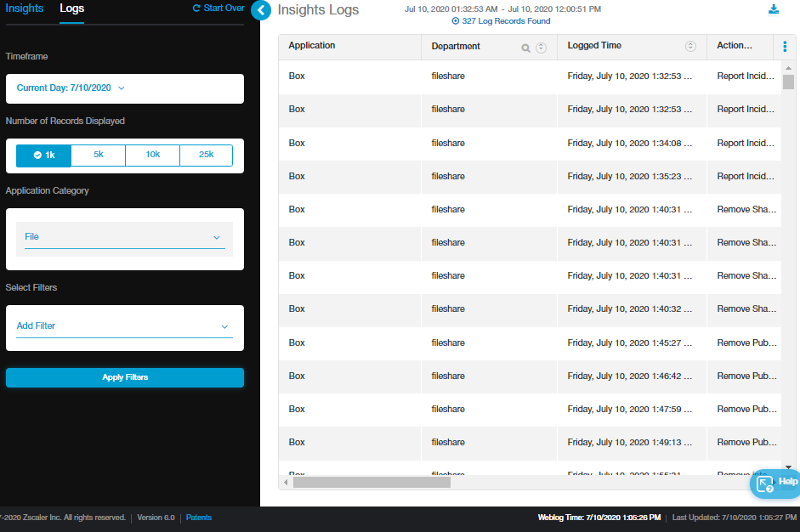Screen dimensions: 800x532
Task: Click the sort icon in the Department column
Action: [541, 48]
